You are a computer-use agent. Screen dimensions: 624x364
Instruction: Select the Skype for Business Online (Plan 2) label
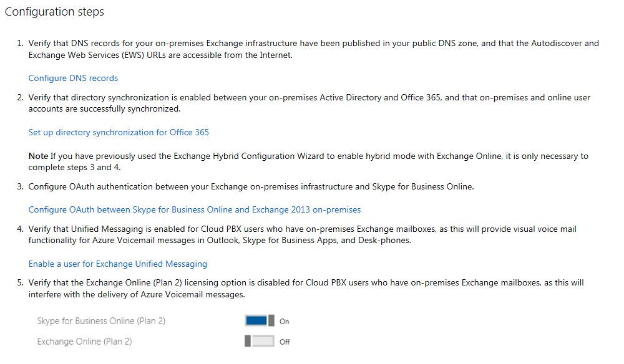pos(101,321)
